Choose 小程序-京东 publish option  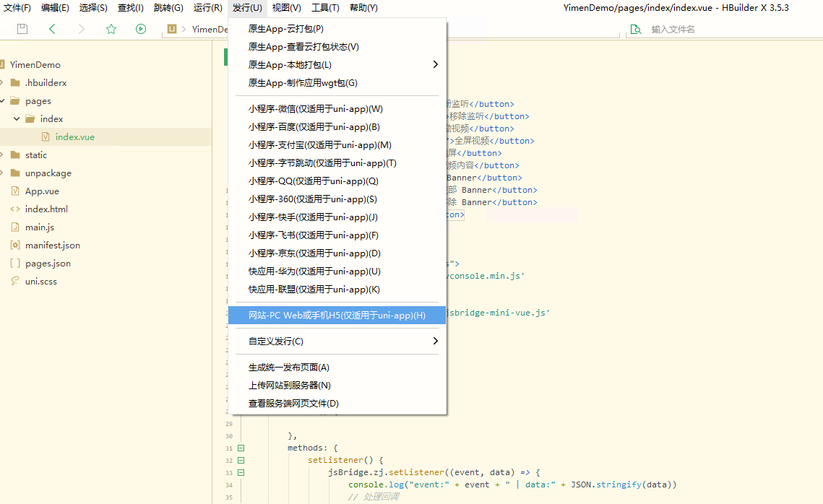pyautogui.click(x=337, y=253)
